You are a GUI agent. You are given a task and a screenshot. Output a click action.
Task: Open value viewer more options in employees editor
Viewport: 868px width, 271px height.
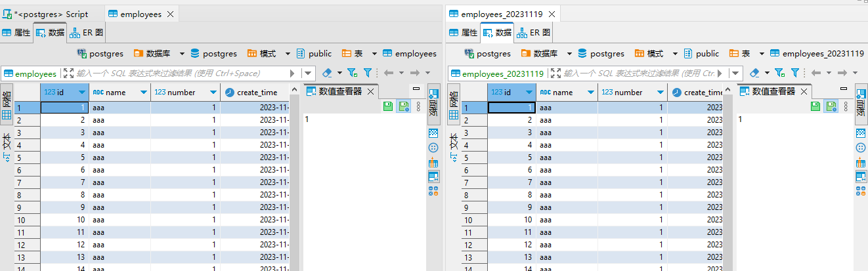click(418, 106)
